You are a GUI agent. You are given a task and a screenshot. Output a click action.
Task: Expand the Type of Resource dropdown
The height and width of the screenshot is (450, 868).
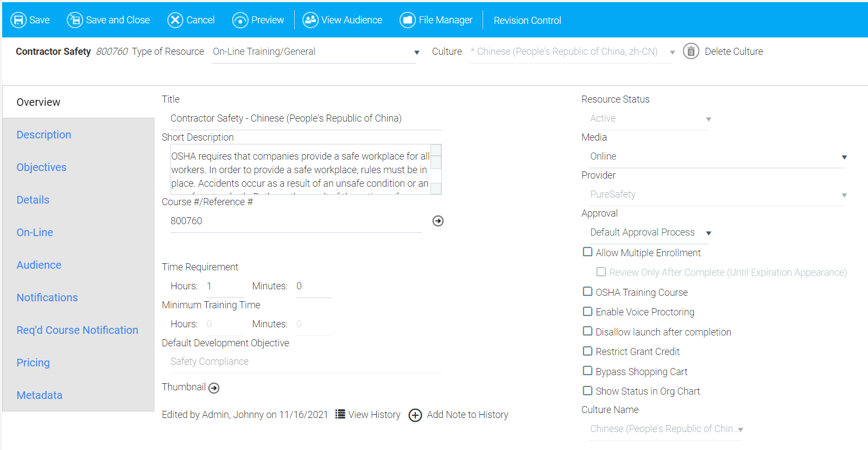416,52
